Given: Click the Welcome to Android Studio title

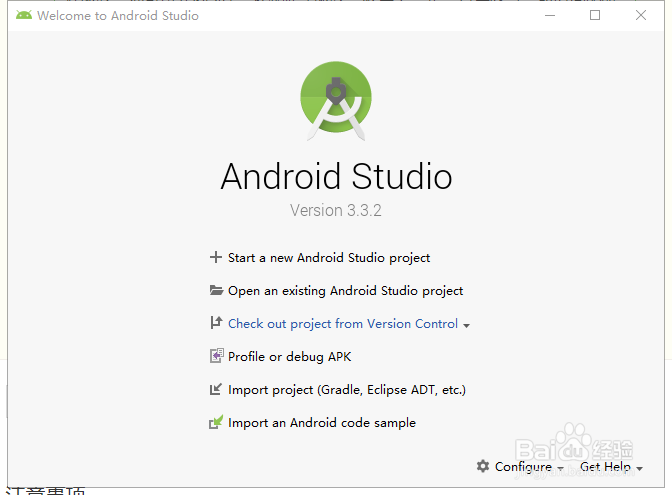Looking at the screenshot, I should point(118,16).
